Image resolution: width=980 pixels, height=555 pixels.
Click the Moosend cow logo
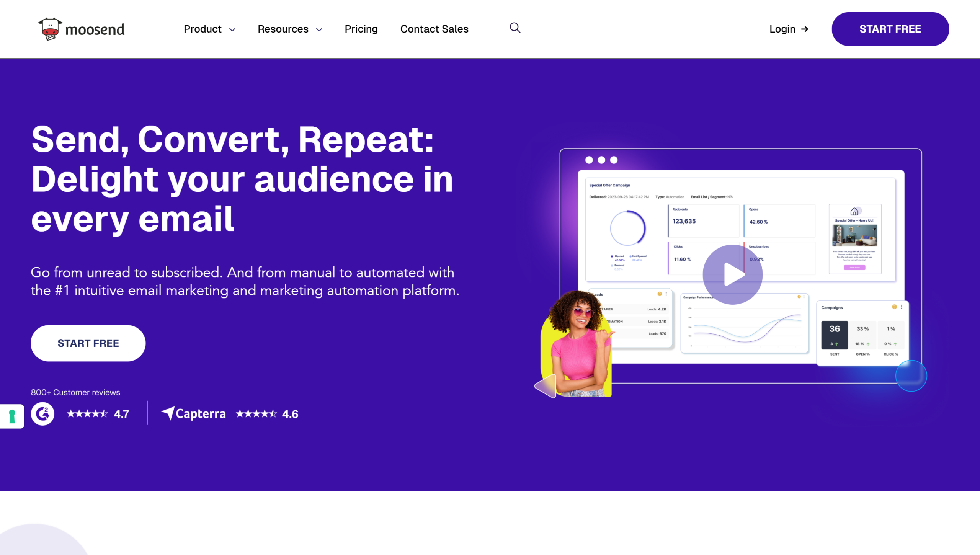(50, 29)
